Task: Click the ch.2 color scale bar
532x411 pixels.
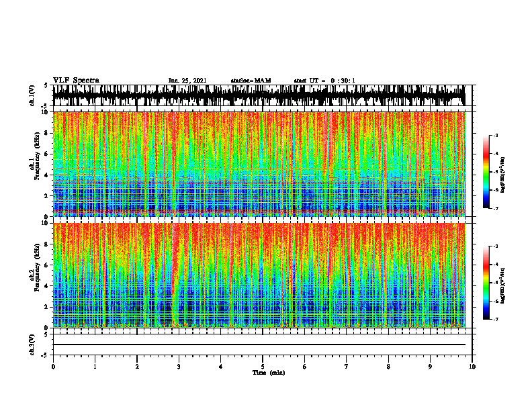Action: [x=486, y=283]
